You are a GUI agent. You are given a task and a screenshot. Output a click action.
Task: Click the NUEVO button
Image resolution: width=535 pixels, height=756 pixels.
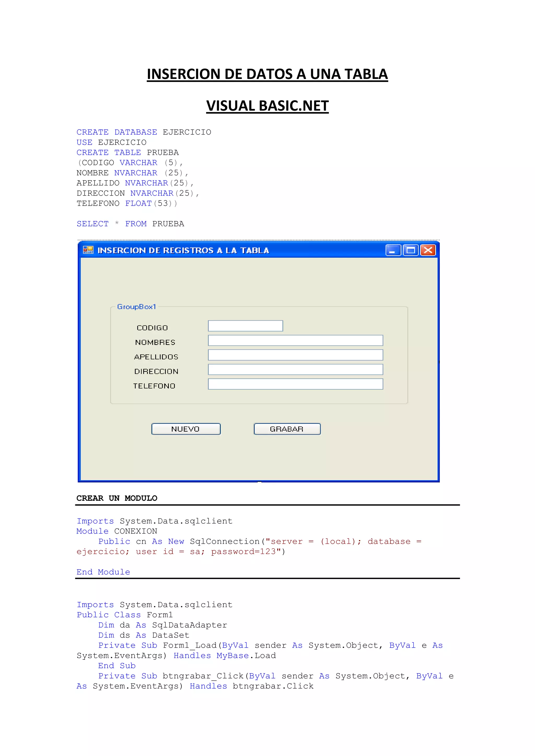coord(186,429)
